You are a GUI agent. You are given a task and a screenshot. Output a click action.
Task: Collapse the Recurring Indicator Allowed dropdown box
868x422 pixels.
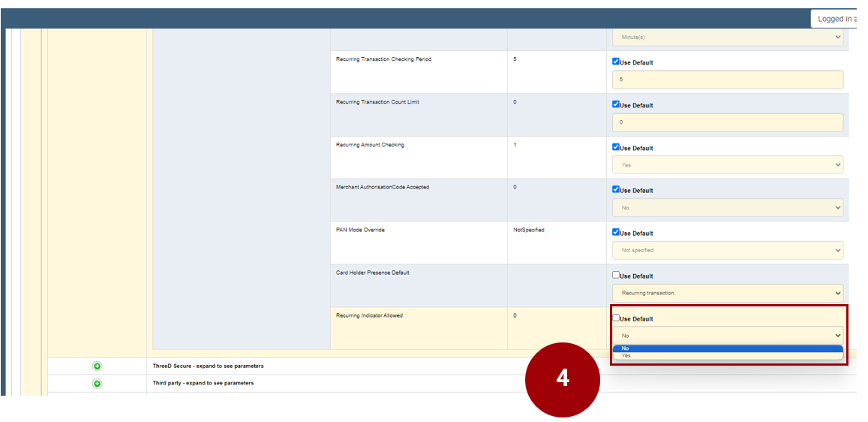(x=727, y=336)
